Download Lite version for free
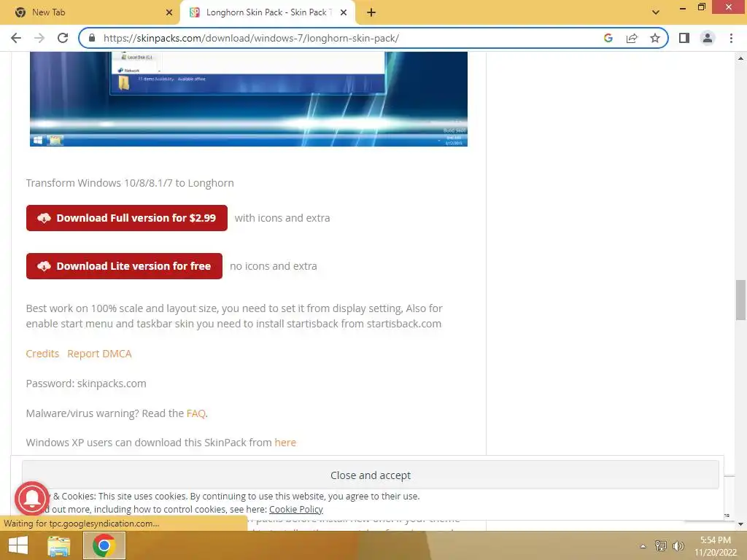This screenshot has height=560, width=747. coord(124,266)
